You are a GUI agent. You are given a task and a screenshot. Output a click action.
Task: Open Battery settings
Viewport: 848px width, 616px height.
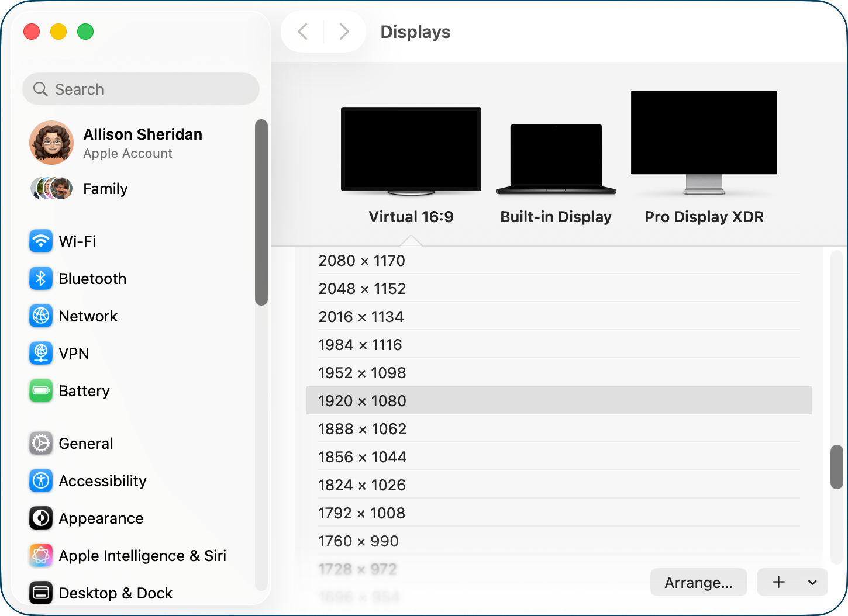pyautogui.click(x=84, y=390)
